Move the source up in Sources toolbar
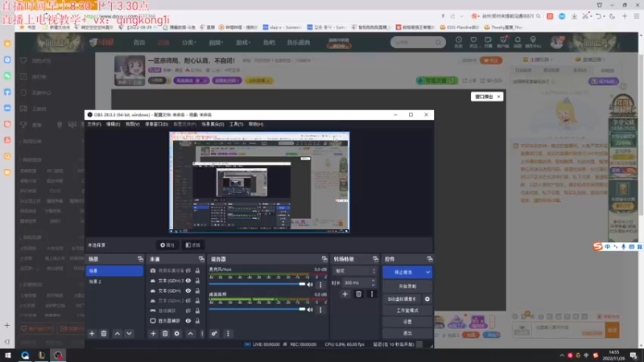 (191, 334)
